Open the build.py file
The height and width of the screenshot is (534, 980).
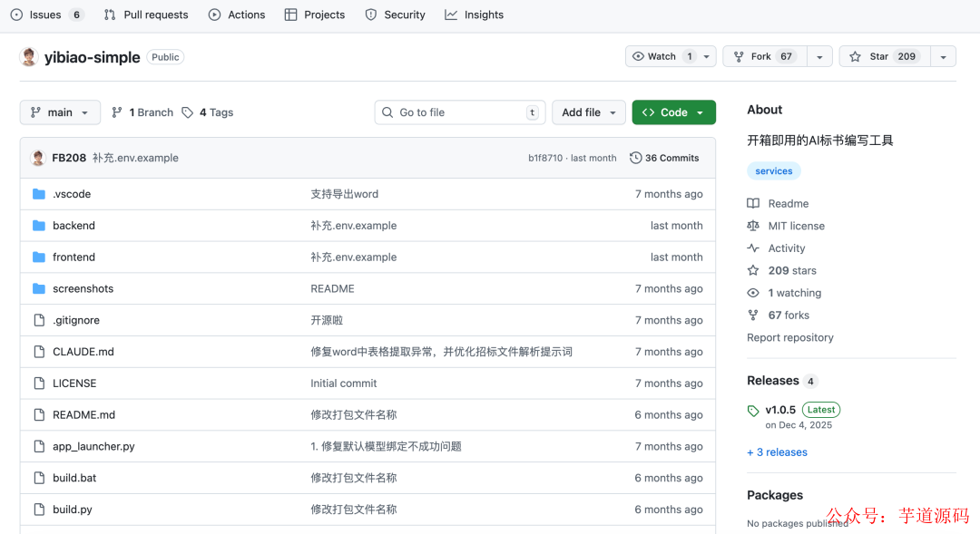coord(73,510)
